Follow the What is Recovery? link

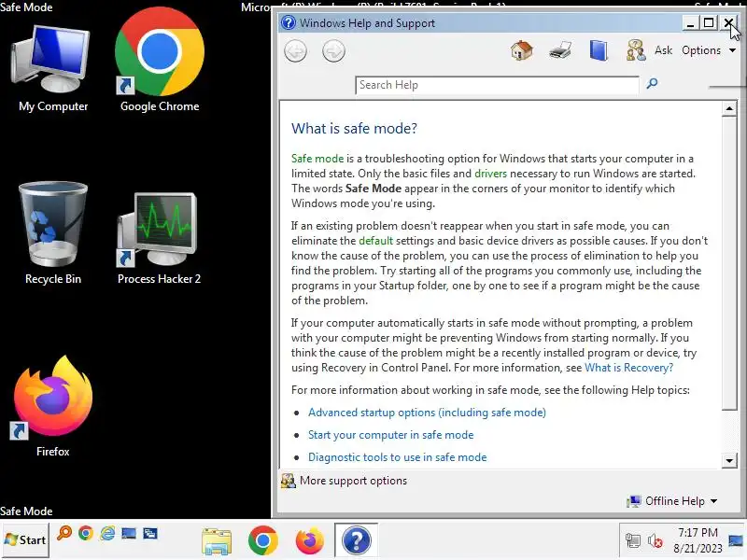click(x=628, y=368)
